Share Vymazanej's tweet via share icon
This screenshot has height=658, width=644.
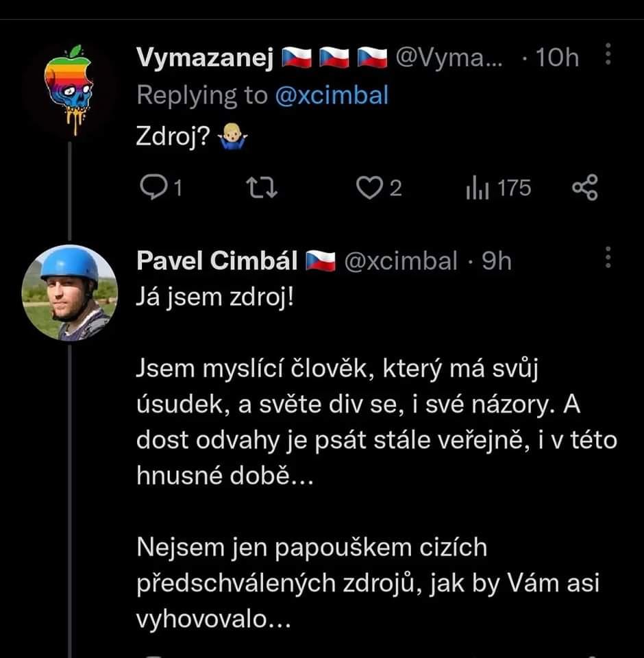coord(584,188)
